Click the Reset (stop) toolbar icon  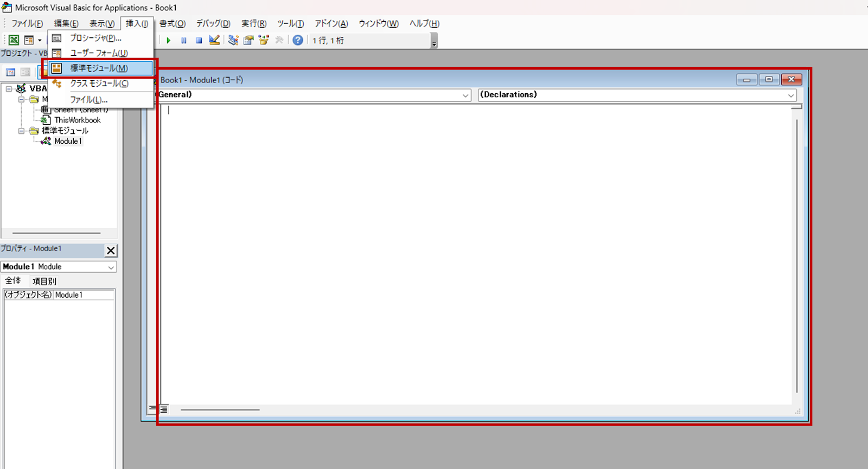(x=199, y=40)
